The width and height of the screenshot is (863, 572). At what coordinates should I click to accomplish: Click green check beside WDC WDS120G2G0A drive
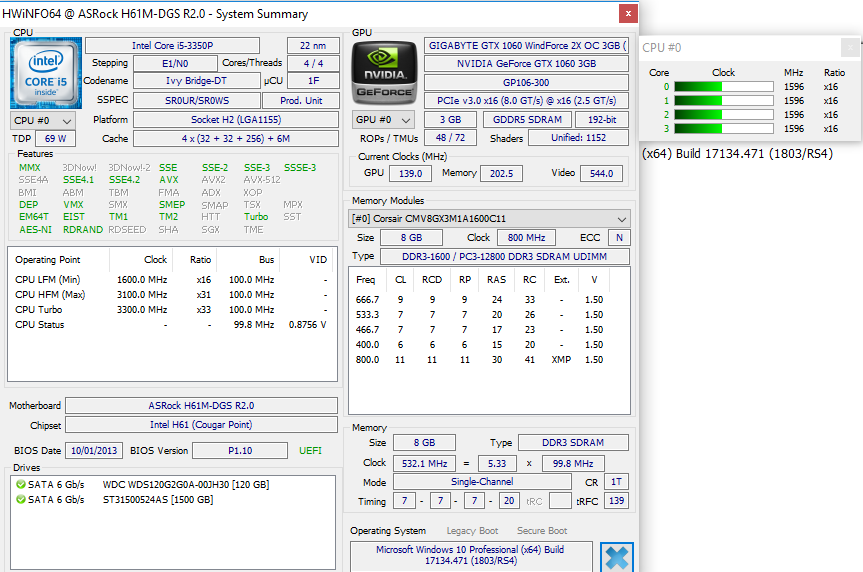(21, 484)
